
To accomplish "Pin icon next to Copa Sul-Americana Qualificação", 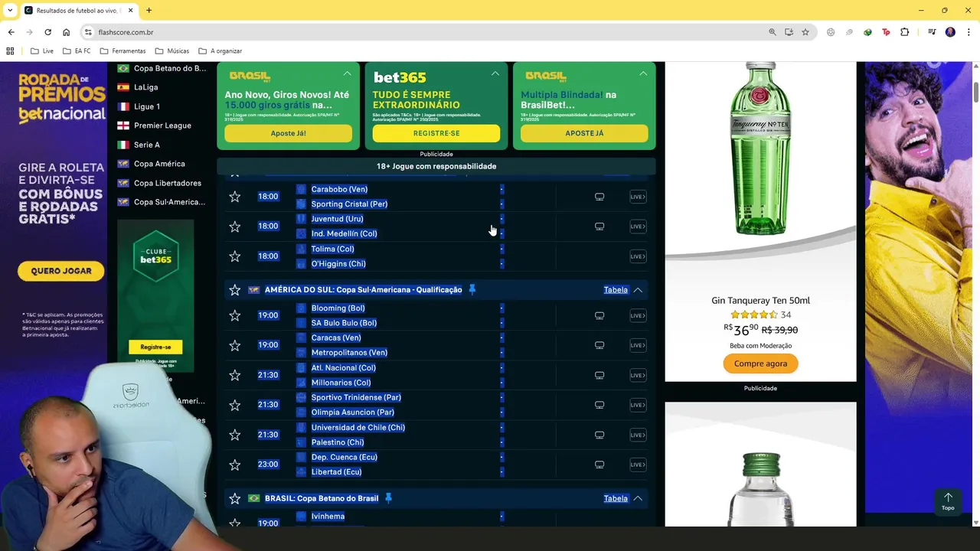I will [472, 289].
